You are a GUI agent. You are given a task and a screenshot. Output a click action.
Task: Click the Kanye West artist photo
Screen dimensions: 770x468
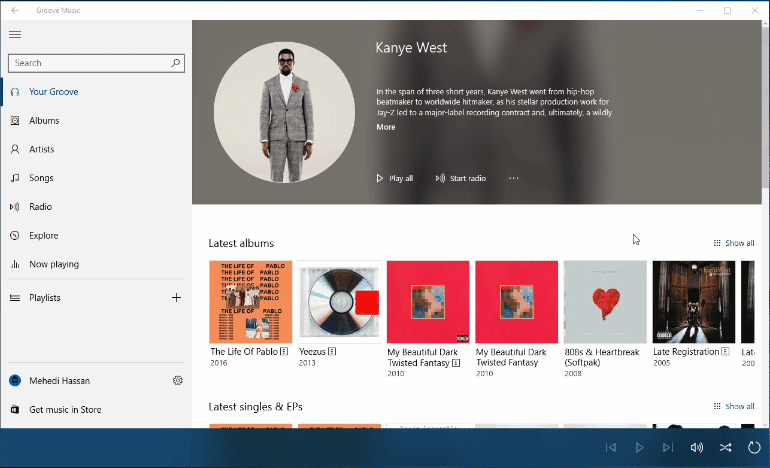(x=284, y=112)
